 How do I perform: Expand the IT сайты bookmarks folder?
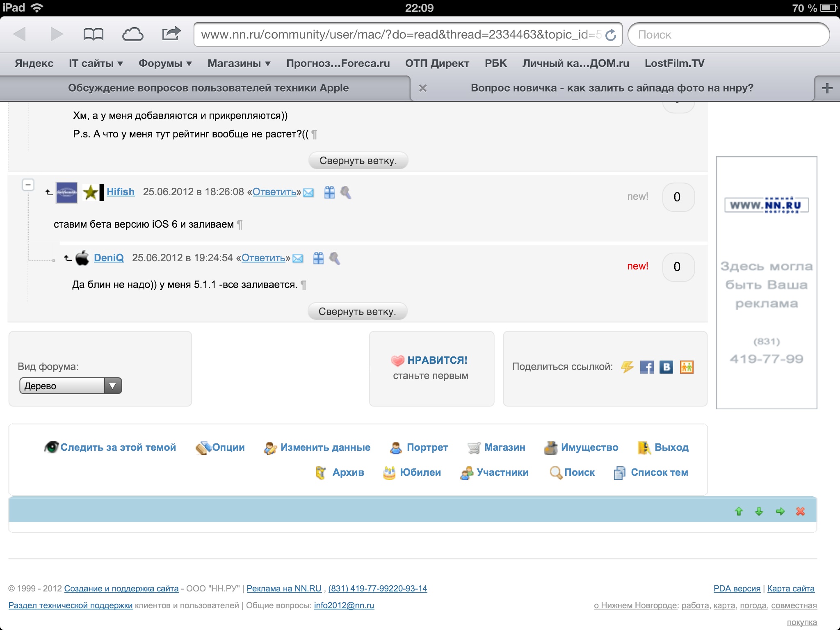[96, 64]
